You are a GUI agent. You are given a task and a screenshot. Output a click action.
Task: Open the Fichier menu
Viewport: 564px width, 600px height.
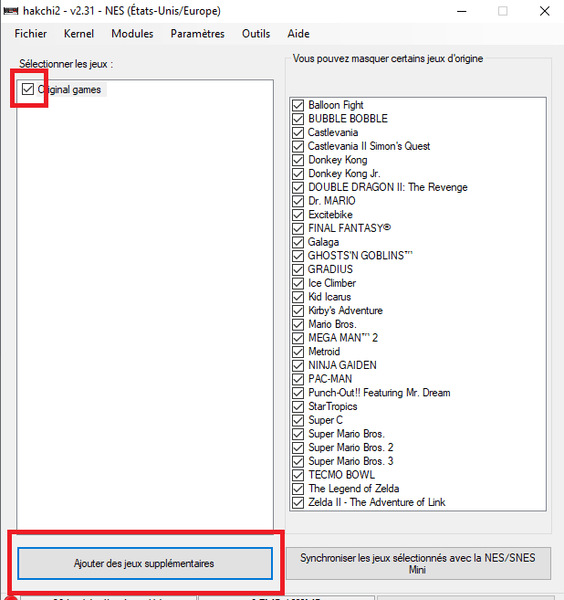(31, 34)
